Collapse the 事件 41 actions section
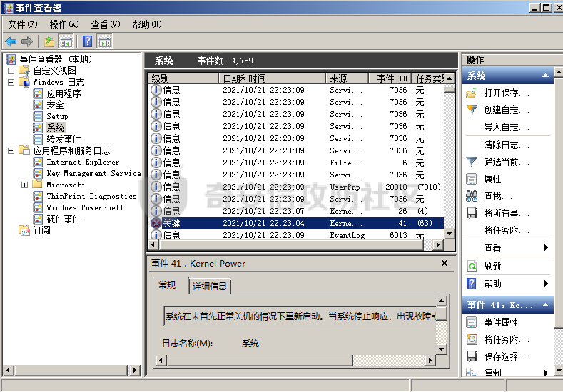The width and height of the screenshot is (563, 392). click(545, 305)
